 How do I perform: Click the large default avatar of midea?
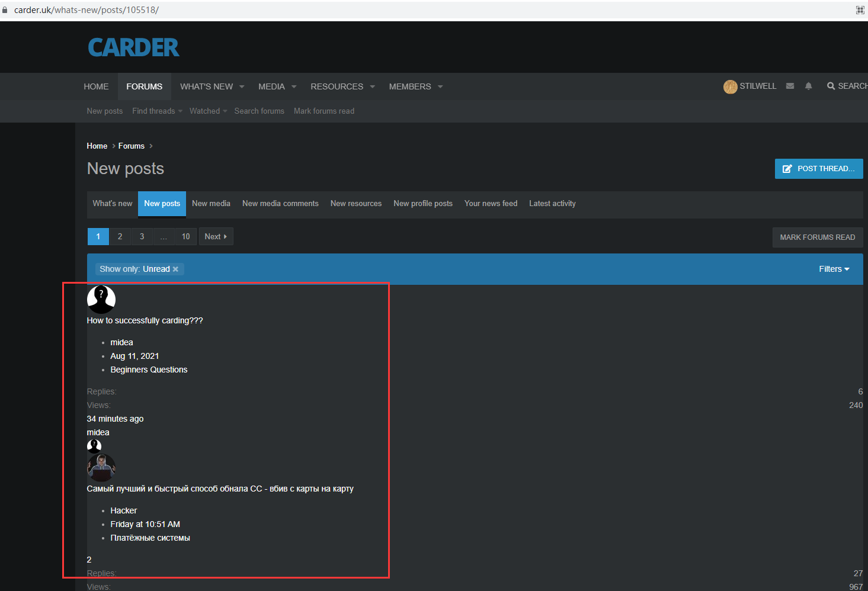point(101,300)
